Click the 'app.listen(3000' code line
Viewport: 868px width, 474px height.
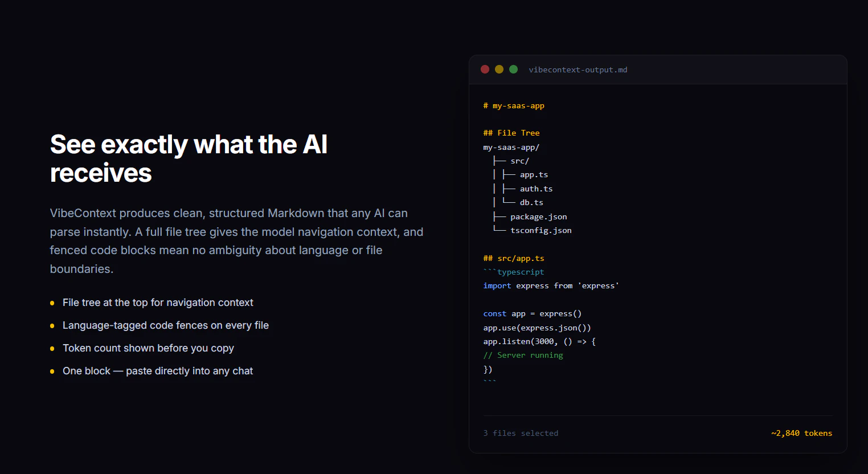point(539,342)
